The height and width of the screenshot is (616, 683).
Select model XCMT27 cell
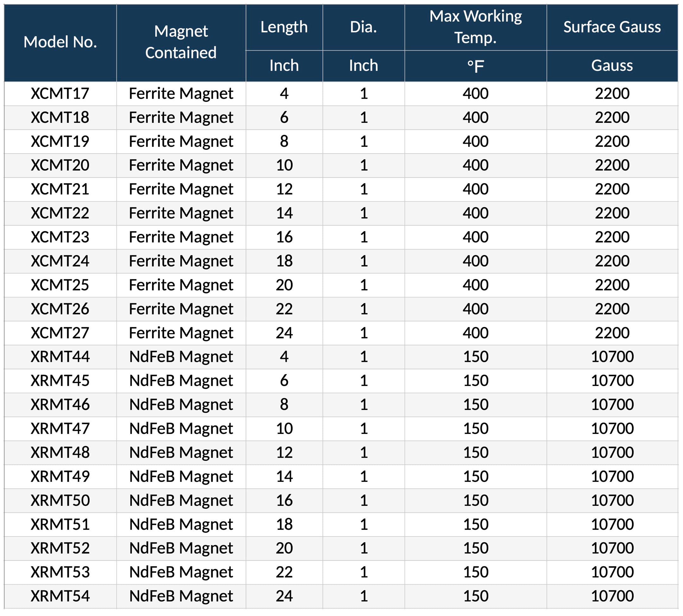60,333
